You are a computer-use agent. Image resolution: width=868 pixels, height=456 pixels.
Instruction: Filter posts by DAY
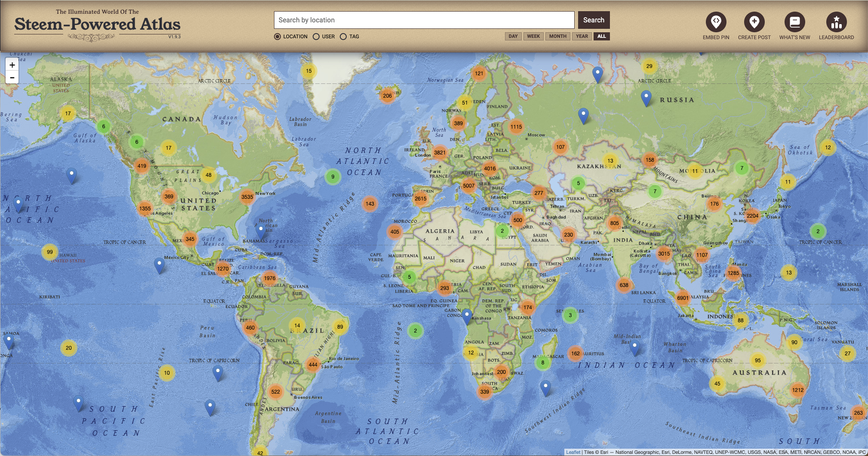pos(513,36)
